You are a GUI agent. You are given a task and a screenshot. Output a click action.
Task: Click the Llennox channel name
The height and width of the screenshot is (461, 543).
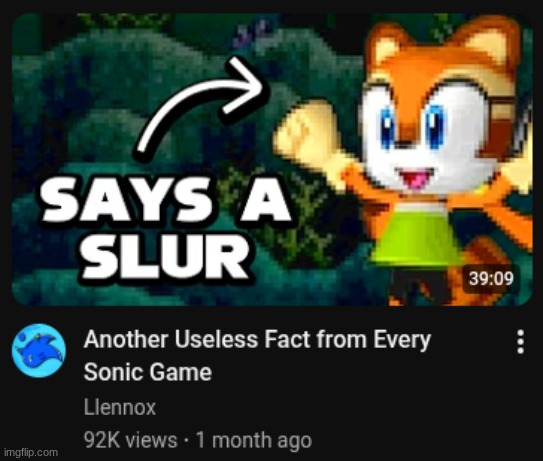coord(120,407)
